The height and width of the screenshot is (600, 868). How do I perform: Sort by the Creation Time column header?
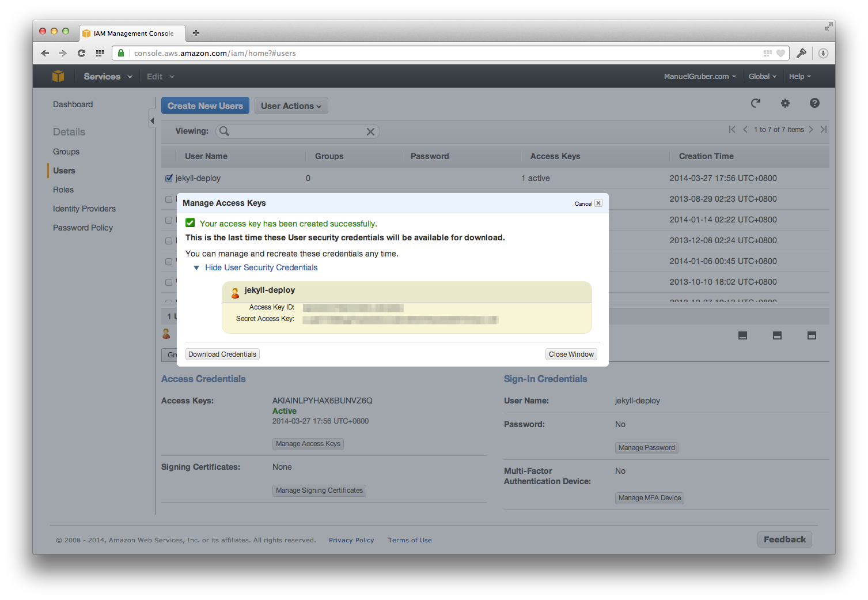[x=706, y=156]
